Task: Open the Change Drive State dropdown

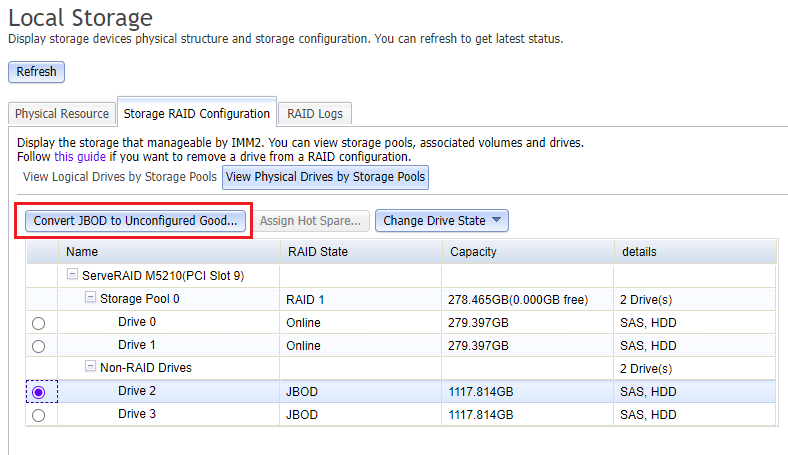Action: coord(442,221)
